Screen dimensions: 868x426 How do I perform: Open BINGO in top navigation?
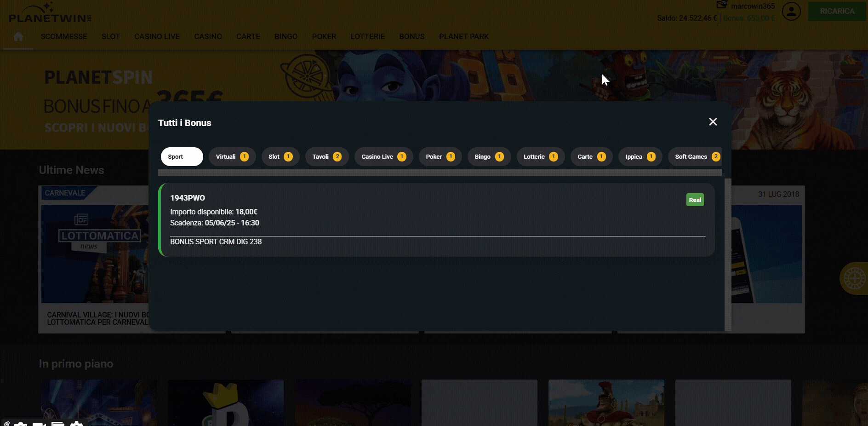pos(286,36)
